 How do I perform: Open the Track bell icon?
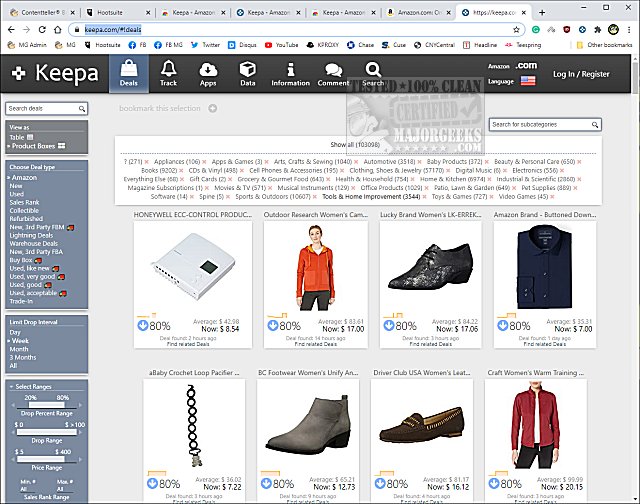168,73
